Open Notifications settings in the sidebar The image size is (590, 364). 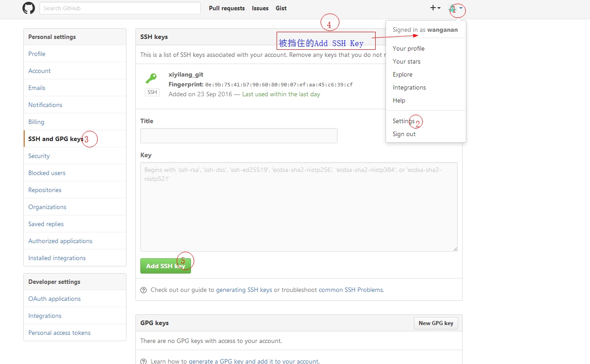(75, 105)
